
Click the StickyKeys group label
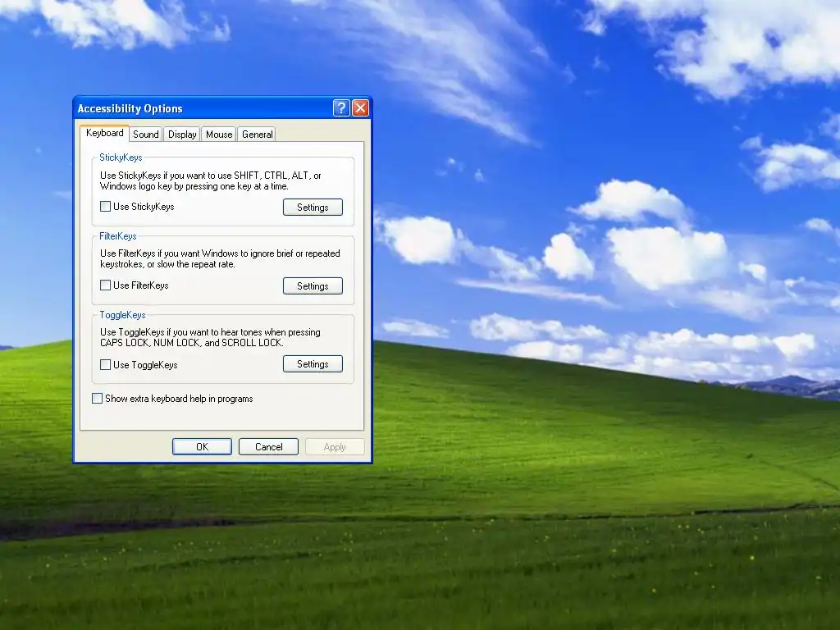[121, 157]
